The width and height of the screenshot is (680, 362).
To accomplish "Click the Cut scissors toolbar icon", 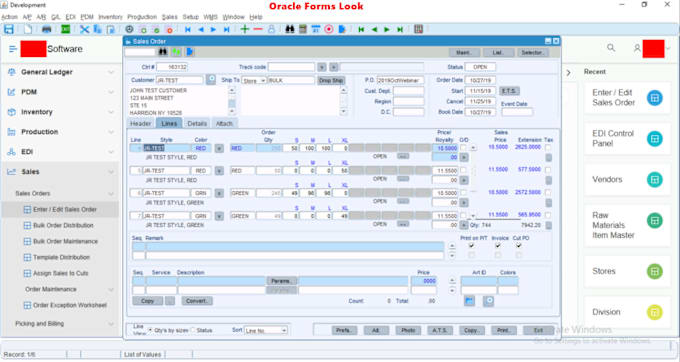I will (85, 29).
